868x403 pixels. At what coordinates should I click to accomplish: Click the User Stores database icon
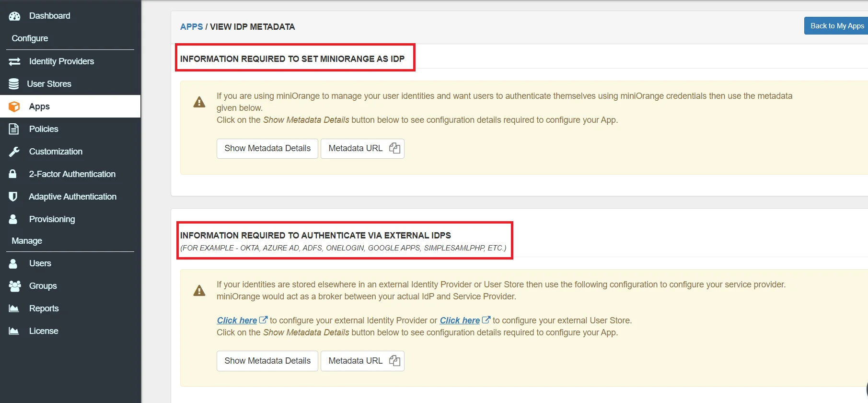click(x=14, y=84)
